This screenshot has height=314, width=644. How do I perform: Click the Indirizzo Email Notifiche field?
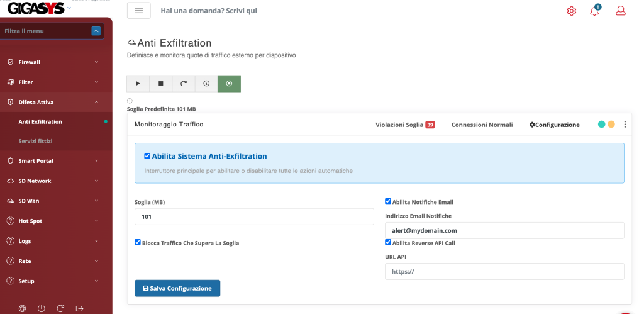click(504, 230)
